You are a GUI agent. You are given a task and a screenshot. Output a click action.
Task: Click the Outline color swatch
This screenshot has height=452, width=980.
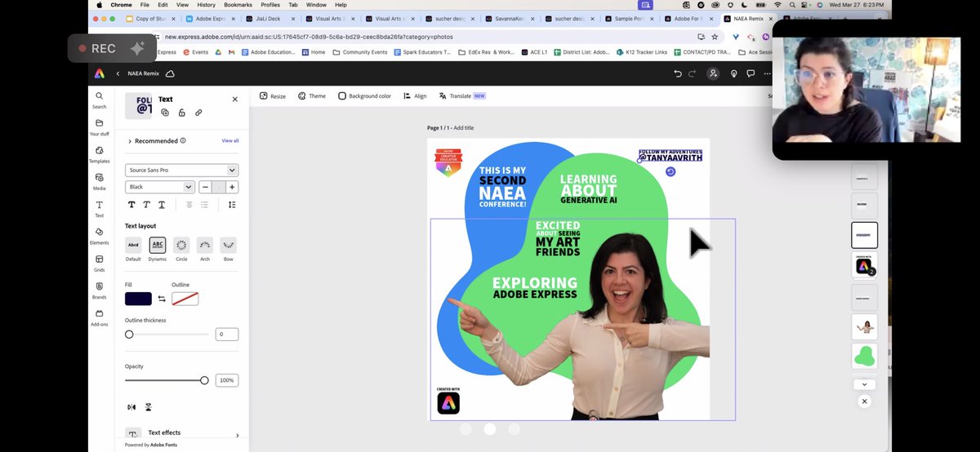[x=185, y=299]
